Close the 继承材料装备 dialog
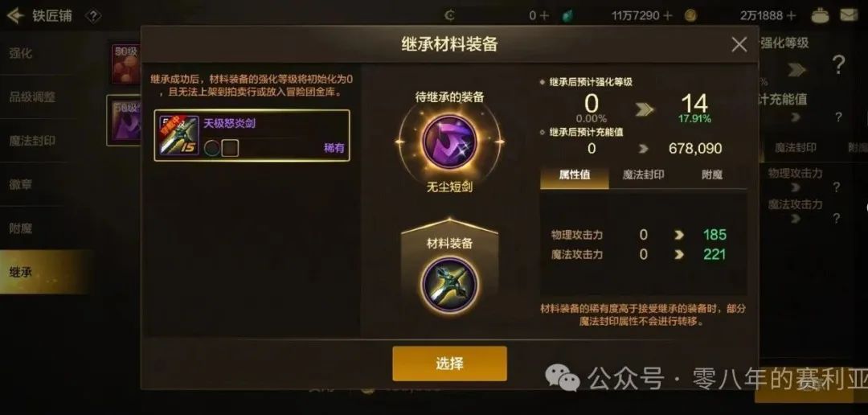Viewport: 868px width, 415px height. pyautogui.click(x=739, y=45)
